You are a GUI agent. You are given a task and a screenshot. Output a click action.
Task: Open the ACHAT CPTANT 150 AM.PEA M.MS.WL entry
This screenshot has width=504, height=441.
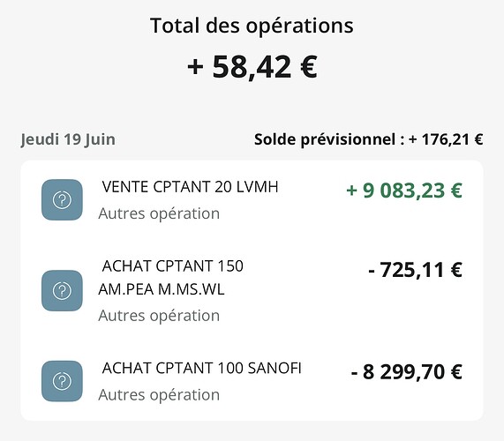click(x=252, y=291)
